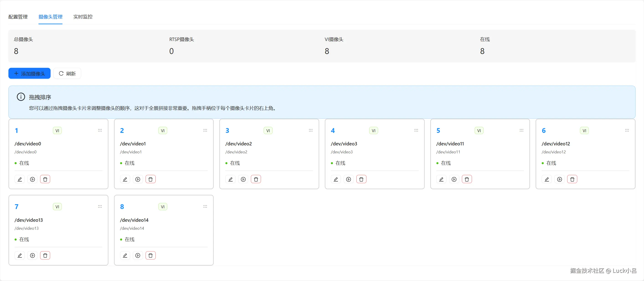Switch to 配置管理 tab
Image resolution: width=644 pixels, height=281 pixels.
click(18, 17)
